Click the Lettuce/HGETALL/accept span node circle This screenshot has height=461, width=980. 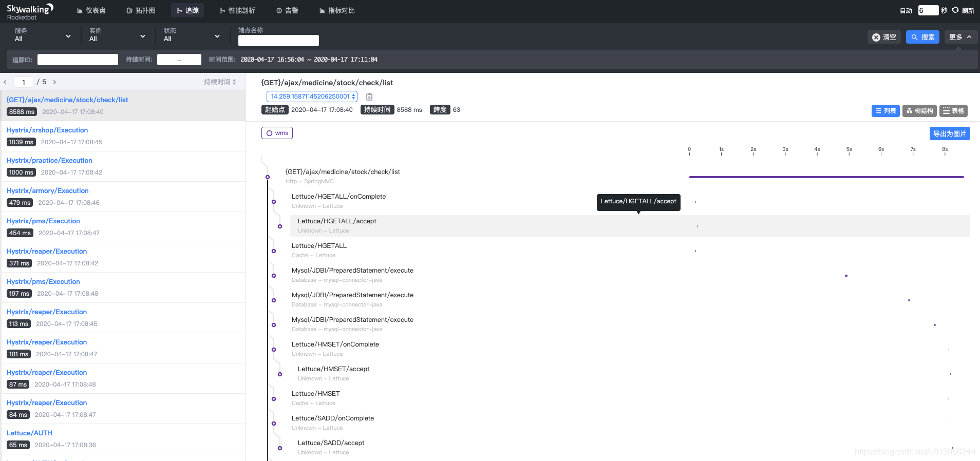[x=280, y=226]
